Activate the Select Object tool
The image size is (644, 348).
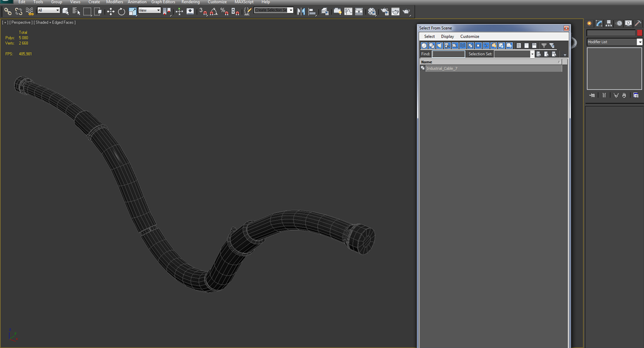point(66,11)
